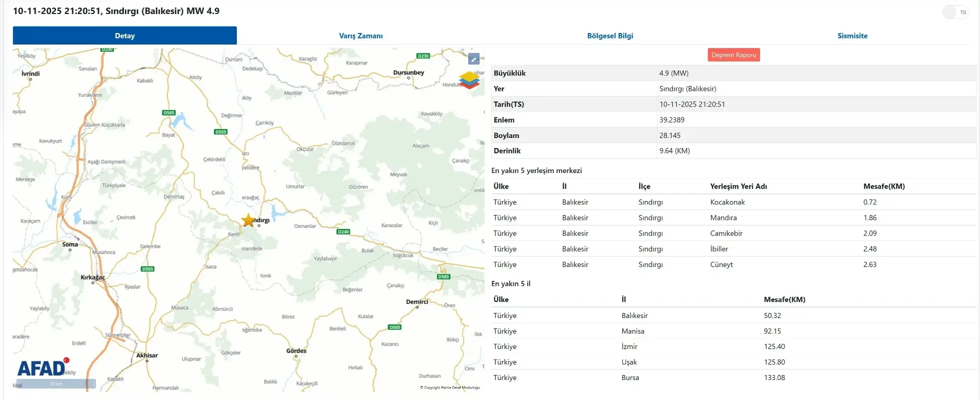Select the Kocakonak settlement row
This screenshot has height=400, width=980.
[x=727, y=202]
